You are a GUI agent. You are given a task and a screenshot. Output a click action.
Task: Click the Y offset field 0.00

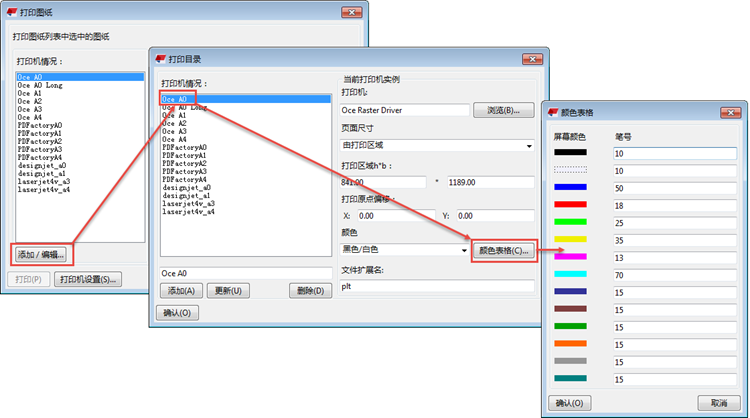click(495, 216)
